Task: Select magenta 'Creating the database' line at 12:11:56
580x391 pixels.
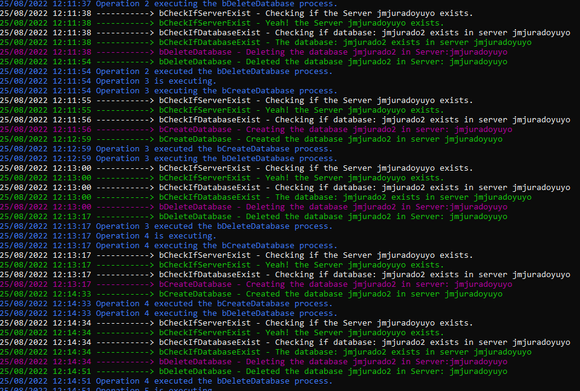Action: (x=256, y=129)
